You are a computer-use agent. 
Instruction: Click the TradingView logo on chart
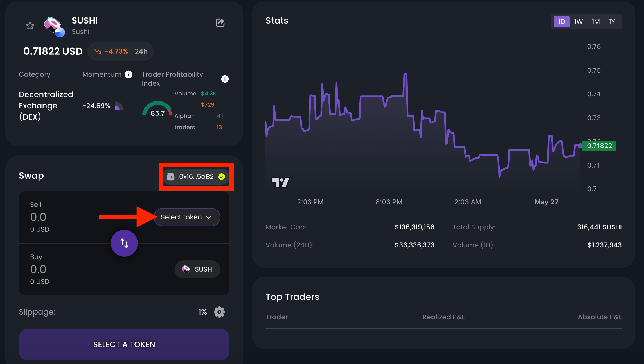point(280,183)
